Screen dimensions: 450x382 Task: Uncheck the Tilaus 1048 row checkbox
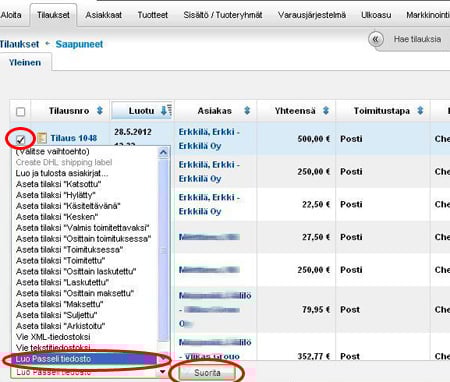click(21, 139)
